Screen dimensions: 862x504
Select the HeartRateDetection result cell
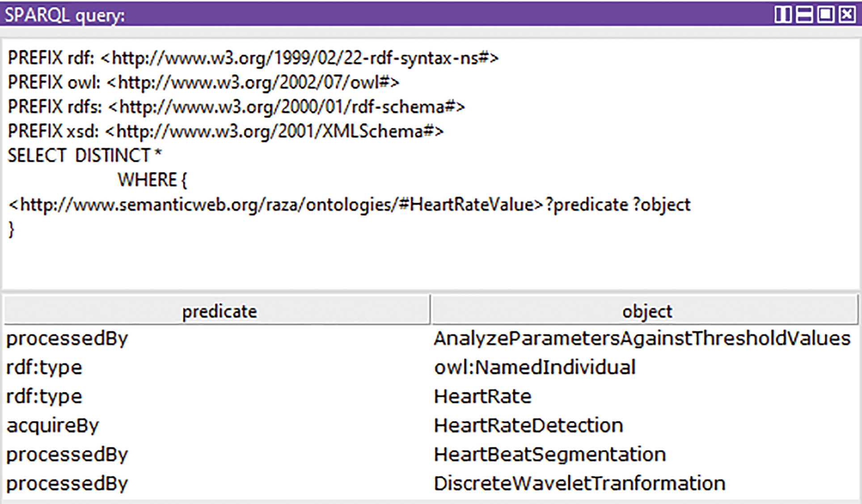[528, 425]
